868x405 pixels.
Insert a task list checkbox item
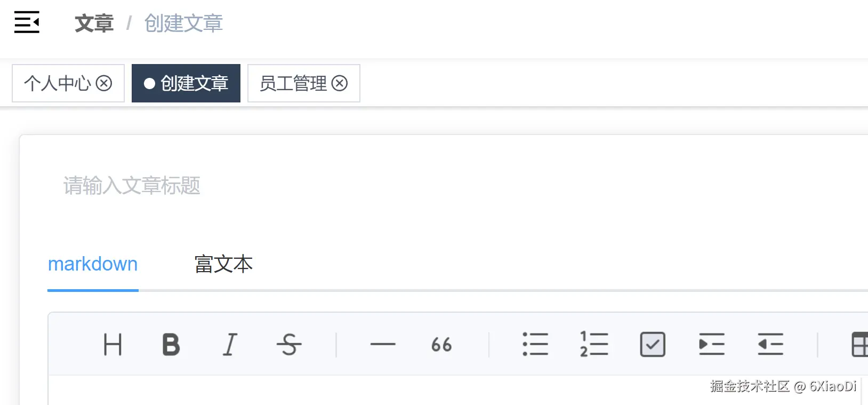[x=653, y=344]
